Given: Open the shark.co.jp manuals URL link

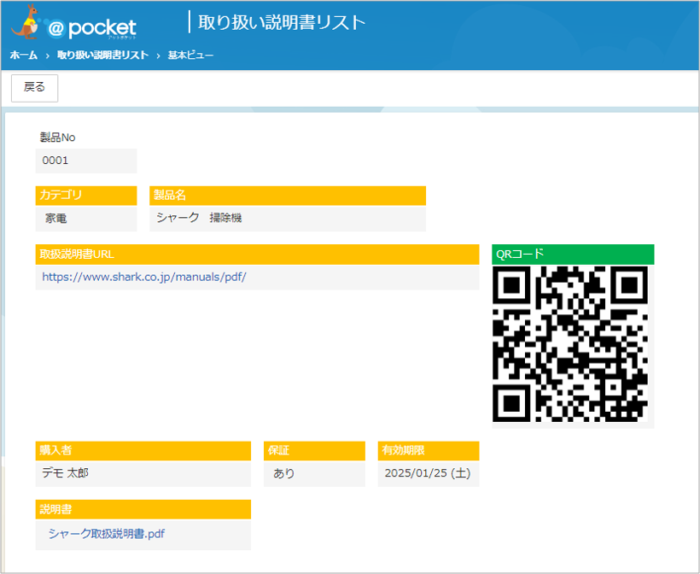Looking at the screenshot, I should point(144,277).
